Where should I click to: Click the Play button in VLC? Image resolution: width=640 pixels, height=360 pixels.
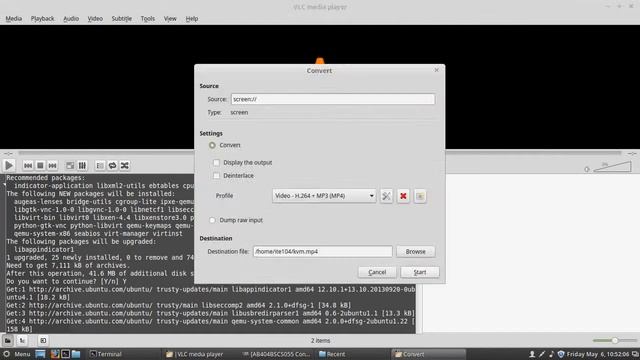[9, 165]
